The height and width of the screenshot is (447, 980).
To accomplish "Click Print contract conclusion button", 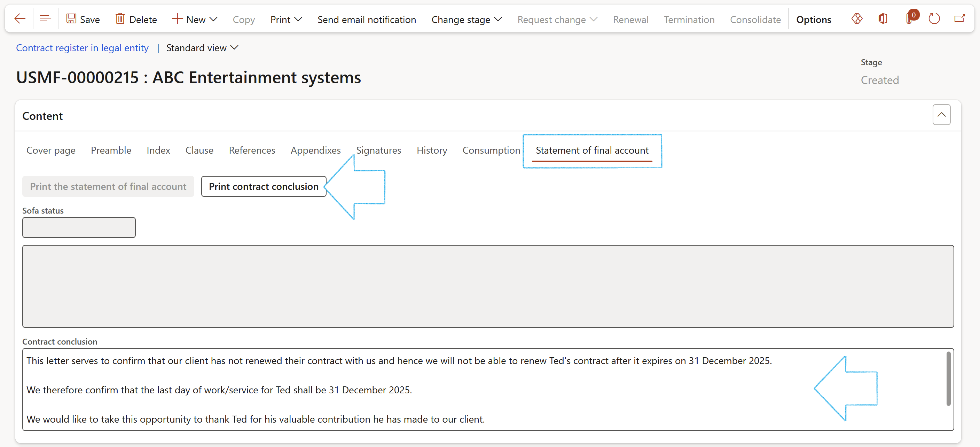I will [x=263, y=186].
